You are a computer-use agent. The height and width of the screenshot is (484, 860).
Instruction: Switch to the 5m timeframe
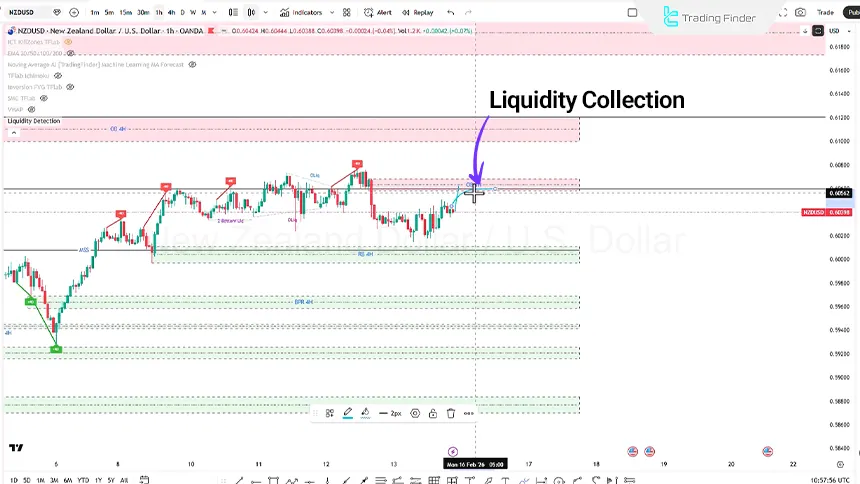coord(109,12)
